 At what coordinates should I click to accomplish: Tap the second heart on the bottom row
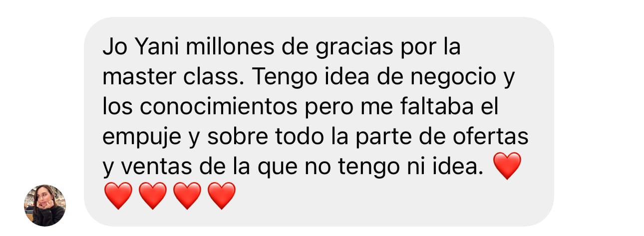point(153,196)
